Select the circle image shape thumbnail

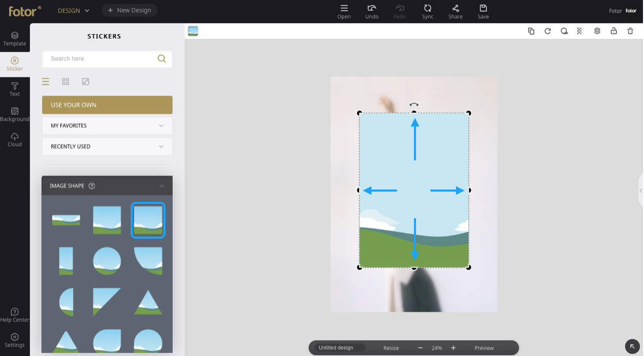point(107,261)
